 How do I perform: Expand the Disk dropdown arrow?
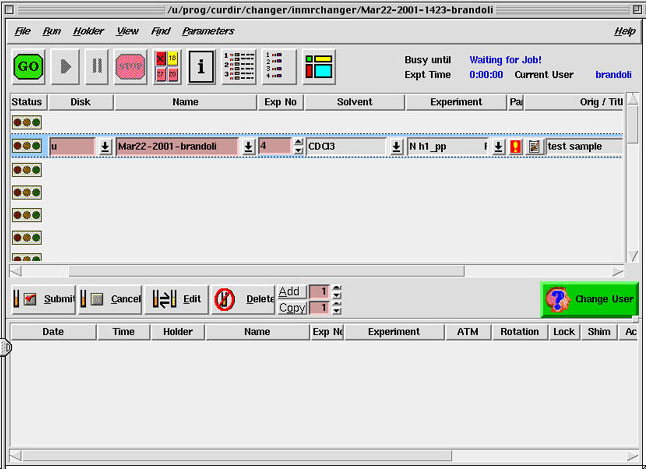(105, 146)
